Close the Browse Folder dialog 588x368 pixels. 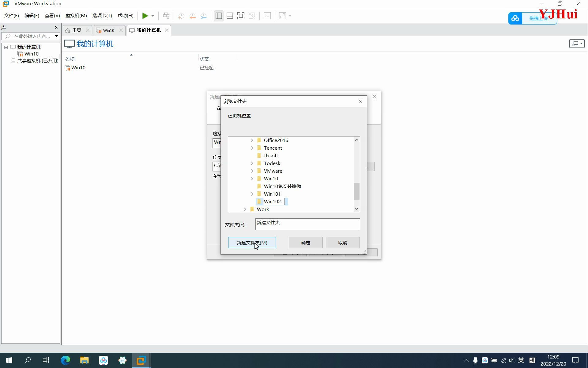[x=360, y=101]
